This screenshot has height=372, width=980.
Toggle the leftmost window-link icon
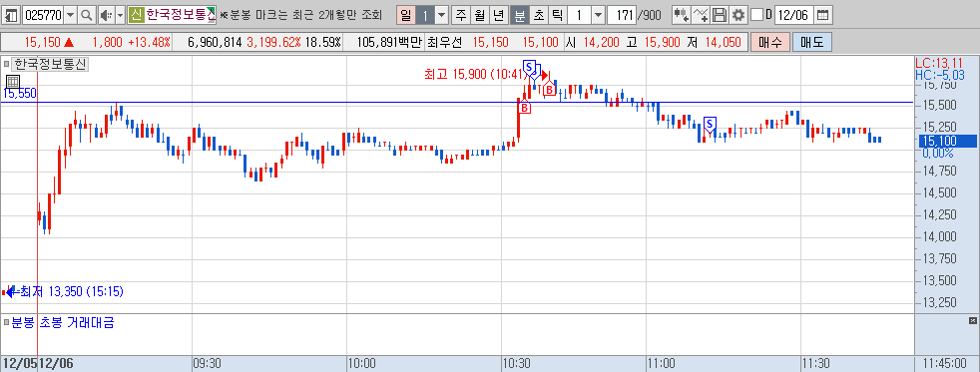click(x=11, y=15)
